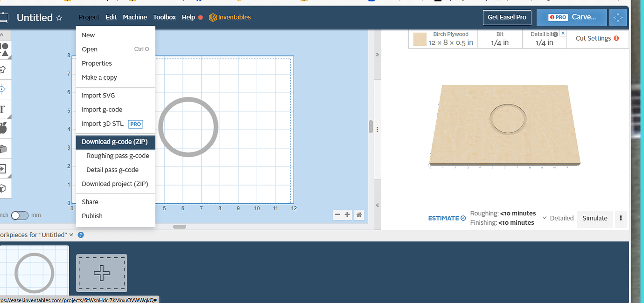Click the Import icon in the sidebar

pos(4,169)
